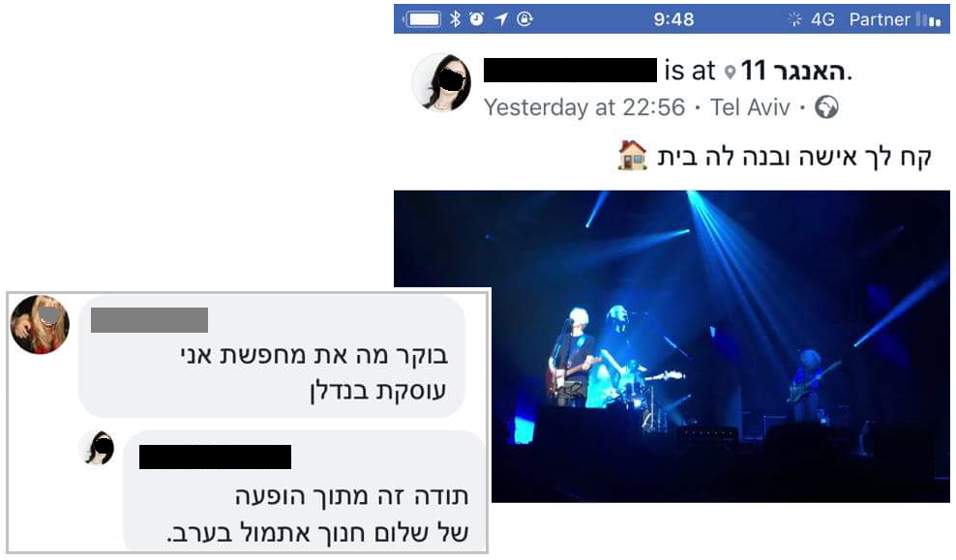Image resolution: width=956 pixels, height=560 pixels.
Task: Open the האנגר 11 location link
Action: click(x=793, y=72)
